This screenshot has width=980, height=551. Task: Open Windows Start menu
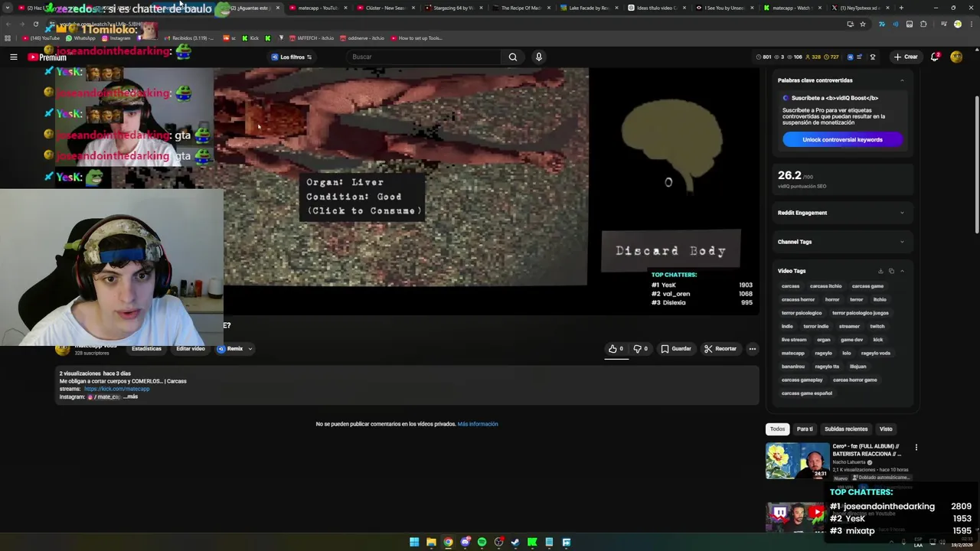tap(414, 542)
